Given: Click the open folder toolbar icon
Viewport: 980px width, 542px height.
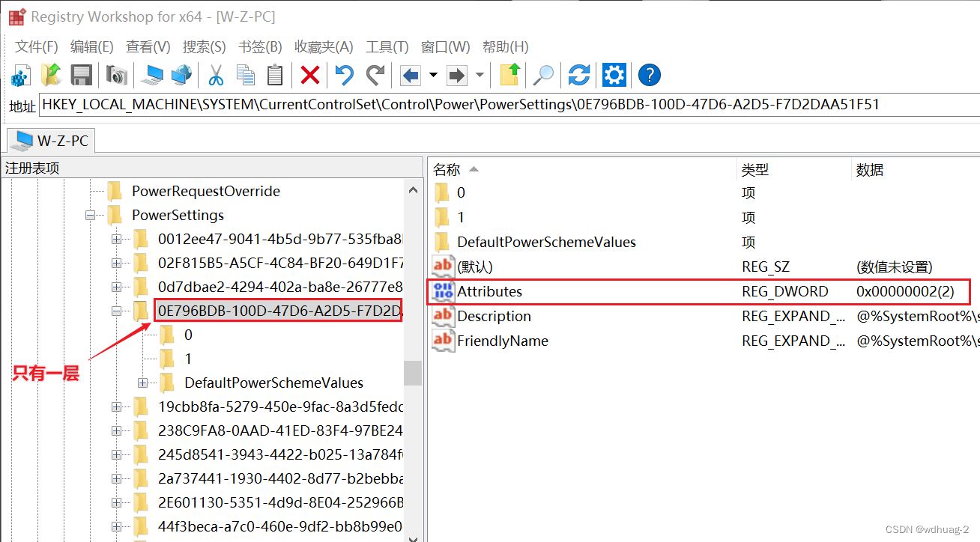Looking at the screenshot, I should coord(51,75).
